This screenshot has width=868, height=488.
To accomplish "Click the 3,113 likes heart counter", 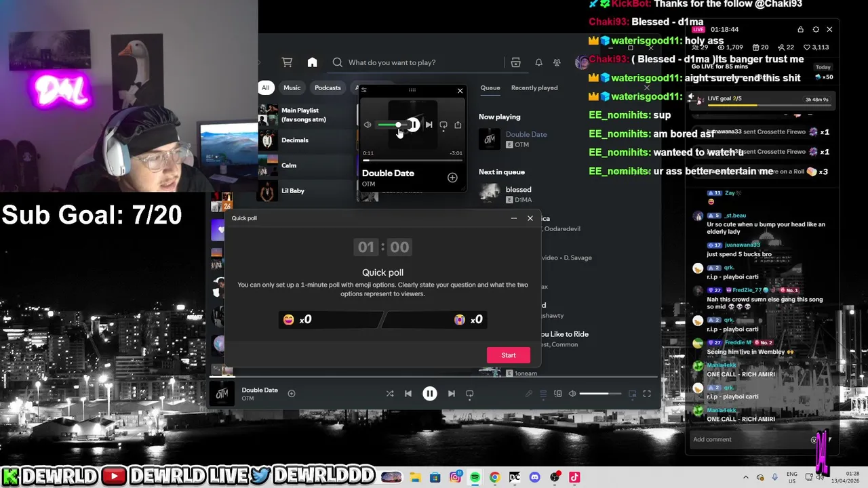I will [816, 47].
